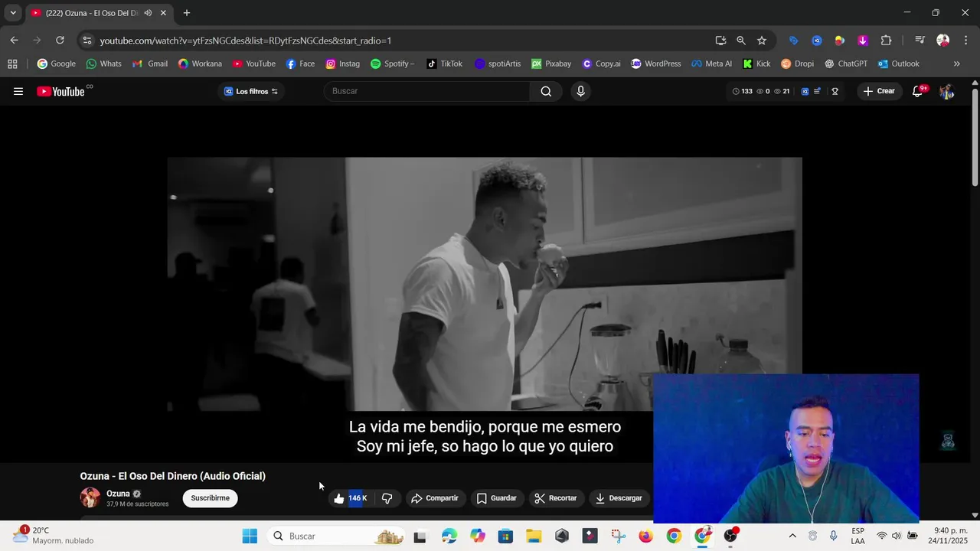Screen dimensions: 980x551
Task: View site information icon in address bar
Action: coord(87,41)
